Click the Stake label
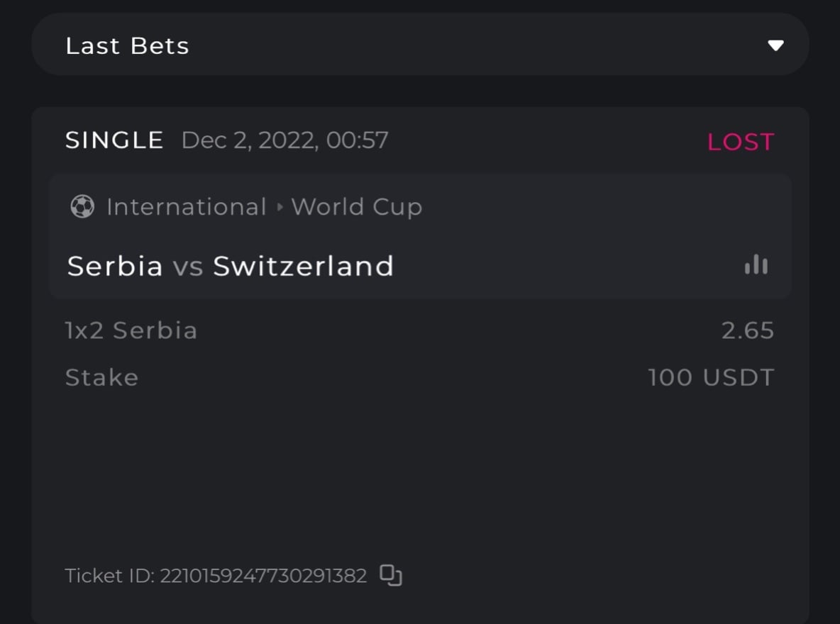The height and width of the screenshot is (624, 840). coord(101,377)
